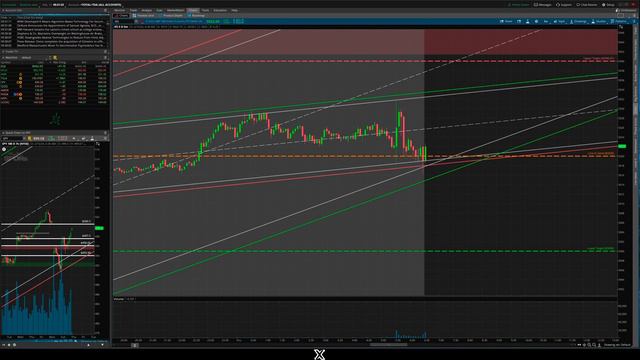Viewport: 640px width, 360px height.
Task: Click the zoom-in magnifier at chart bottom
Action: (x=589, y=345)
